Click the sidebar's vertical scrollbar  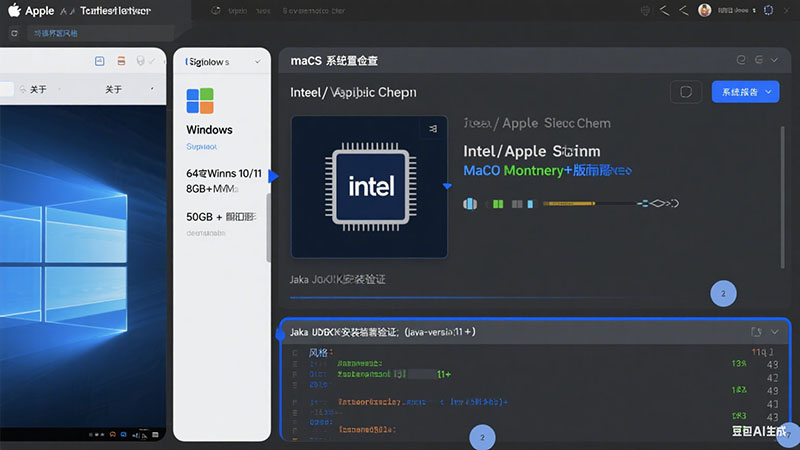pos(268,227)
